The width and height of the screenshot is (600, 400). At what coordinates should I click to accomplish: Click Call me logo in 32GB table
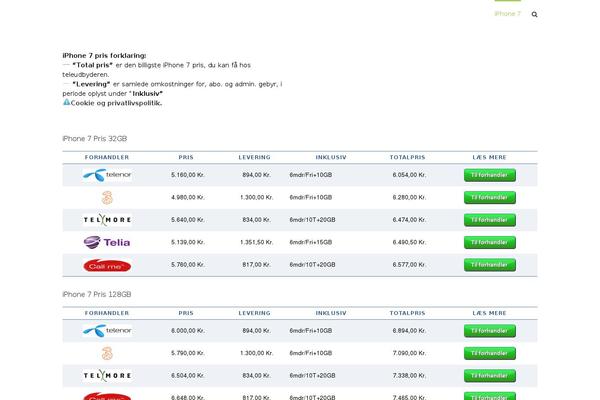107,265
